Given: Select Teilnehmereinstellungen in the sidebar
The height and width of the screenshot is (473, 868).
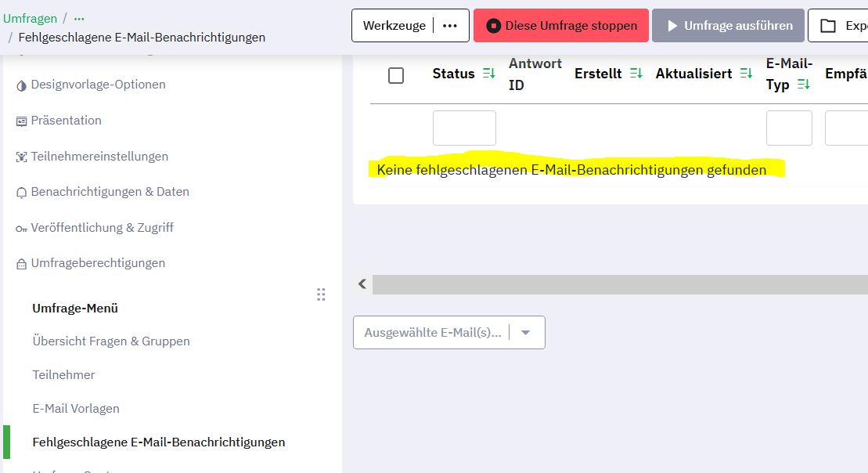Looking at the screenshot, I should click(99, 157).
